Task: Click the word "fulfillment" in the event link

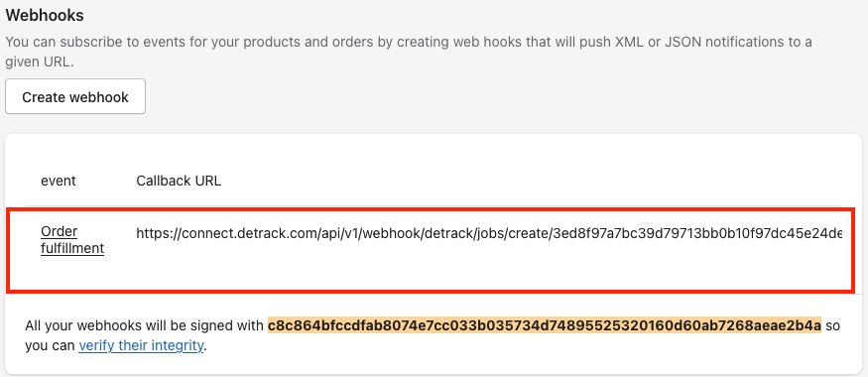Action: [72, 249]
